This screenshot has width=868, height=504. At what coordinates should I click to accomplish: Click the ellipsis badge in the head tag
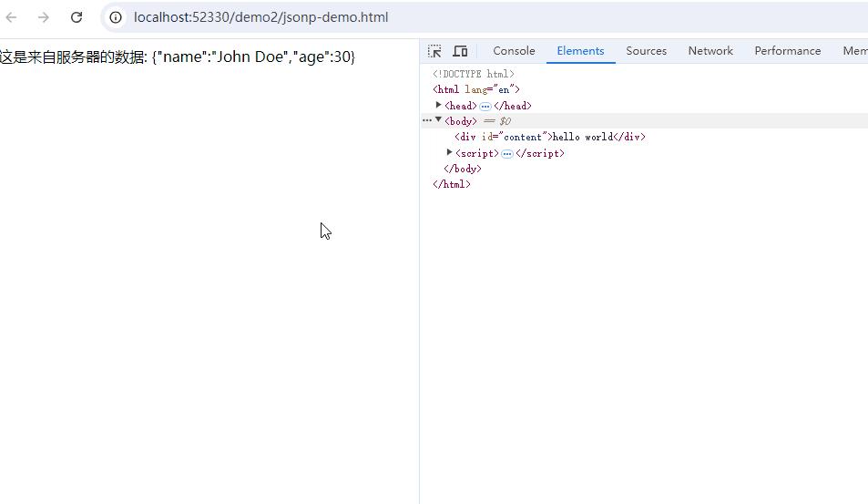click(485, 106)
